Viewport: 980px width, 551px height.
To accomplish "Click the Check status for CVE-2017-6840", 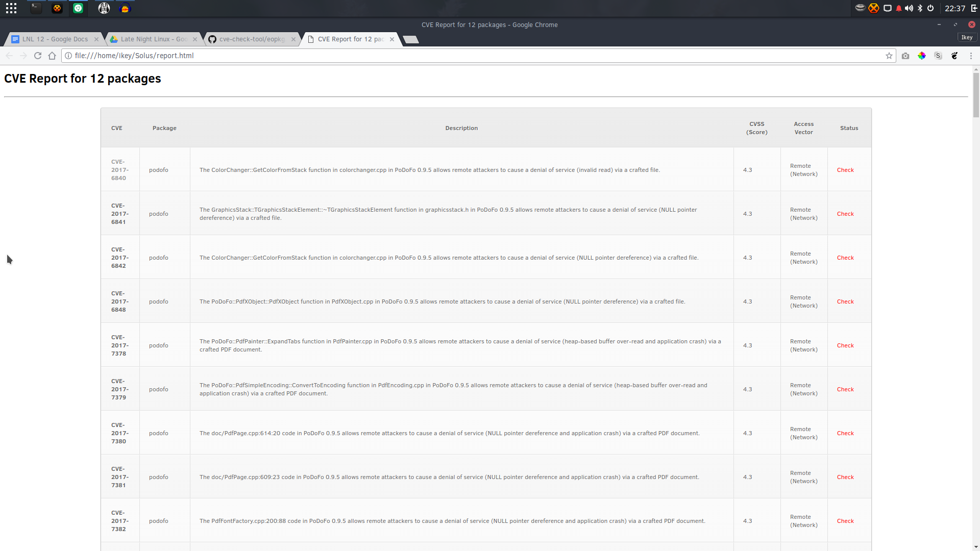I will click(845, 170).
